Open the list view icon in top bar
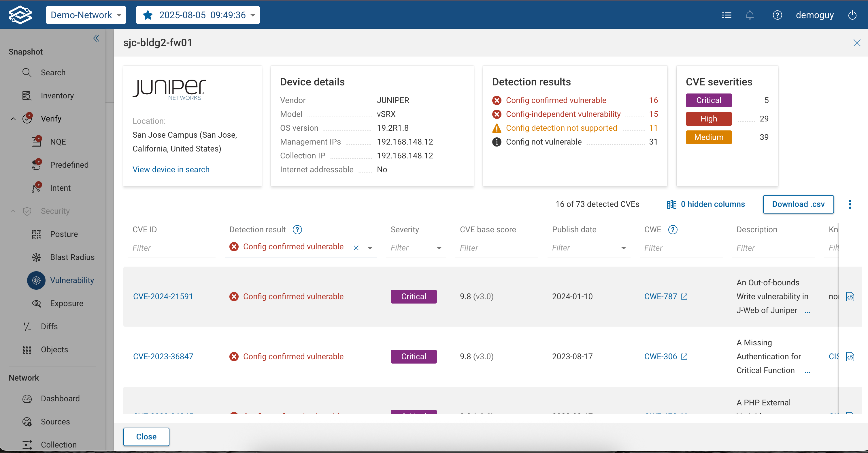This screenshot has height=453, width=868. click(x=727, y=15)
